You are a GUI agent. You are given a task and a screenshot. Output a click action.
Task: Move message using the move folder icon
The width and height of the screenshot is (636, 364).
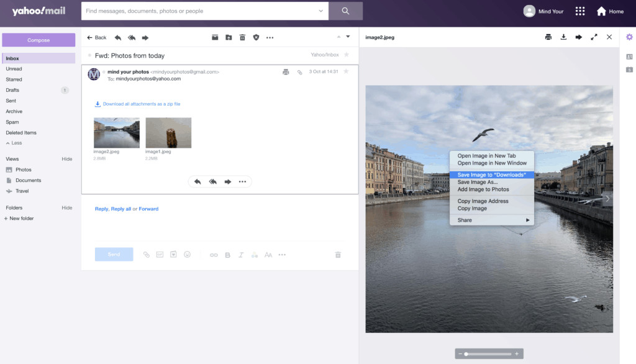(229, 37)
